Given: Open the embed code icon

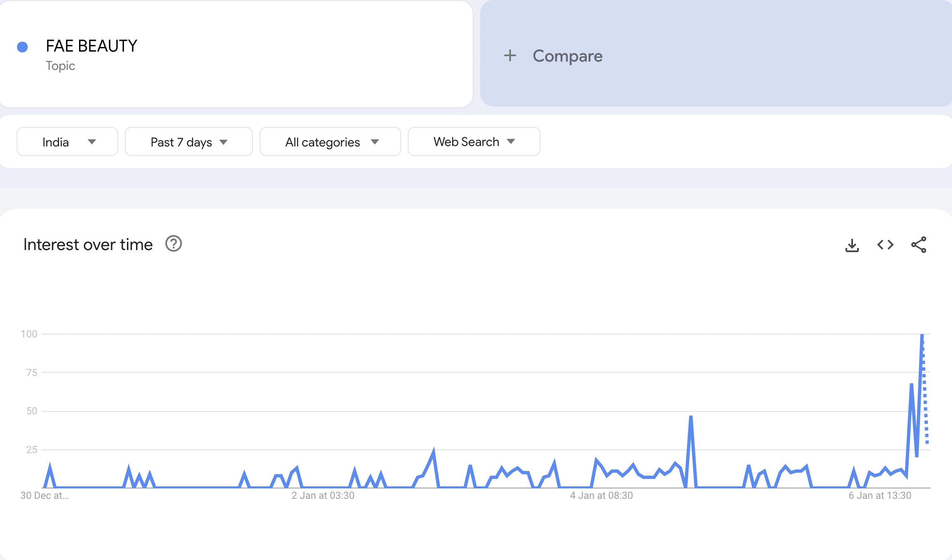Looking at the screenshot, I should (x=885, y=245).
